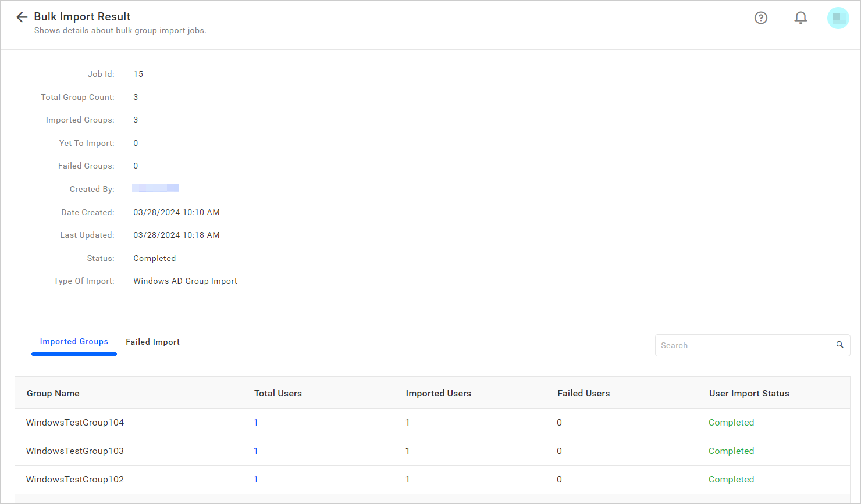Viewport: 861px width, 504px height.
Task: Open Total Users link for WindowsTestGroup103
Action: 256,451
